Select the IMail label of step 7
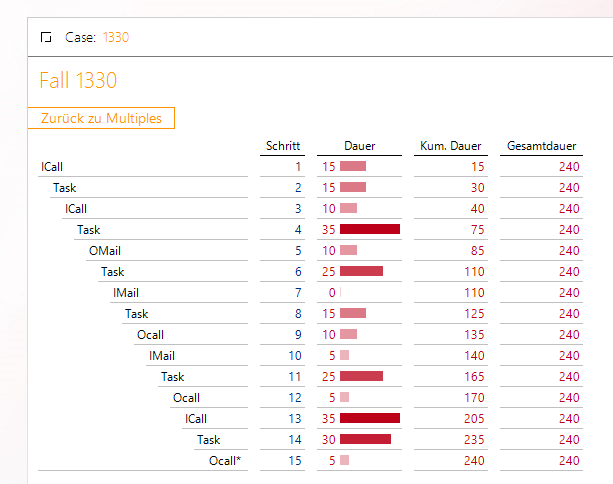The image size is (613, 484). click(126, 293)
